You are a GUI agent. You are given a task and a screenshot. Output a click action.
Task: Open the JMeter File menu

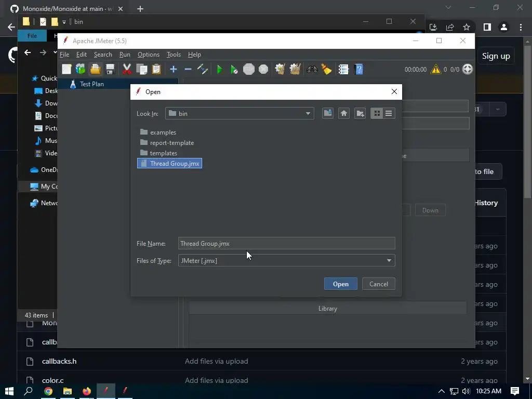[64, 54]
